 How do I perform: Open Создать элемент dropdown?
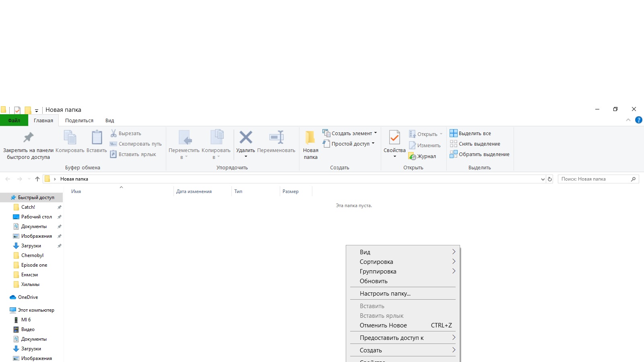tap(350, 134)
